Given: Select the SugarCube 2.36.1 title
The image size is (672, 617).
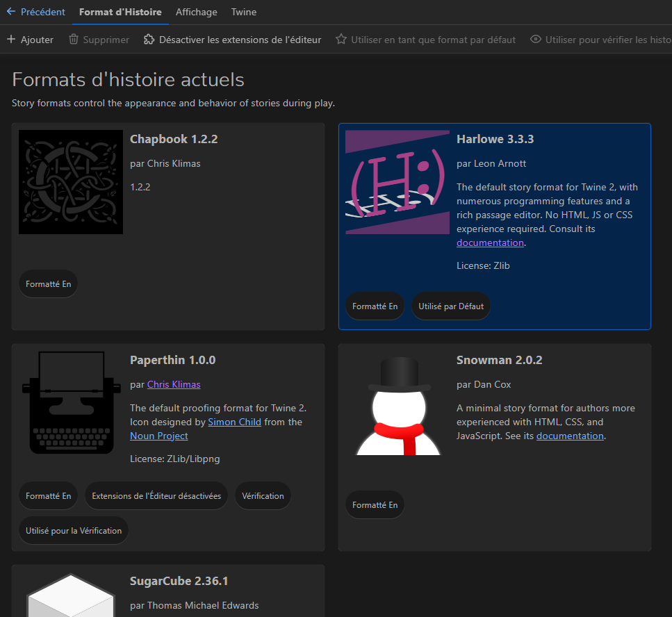Looking at the screenshot, I should [179, 581].
